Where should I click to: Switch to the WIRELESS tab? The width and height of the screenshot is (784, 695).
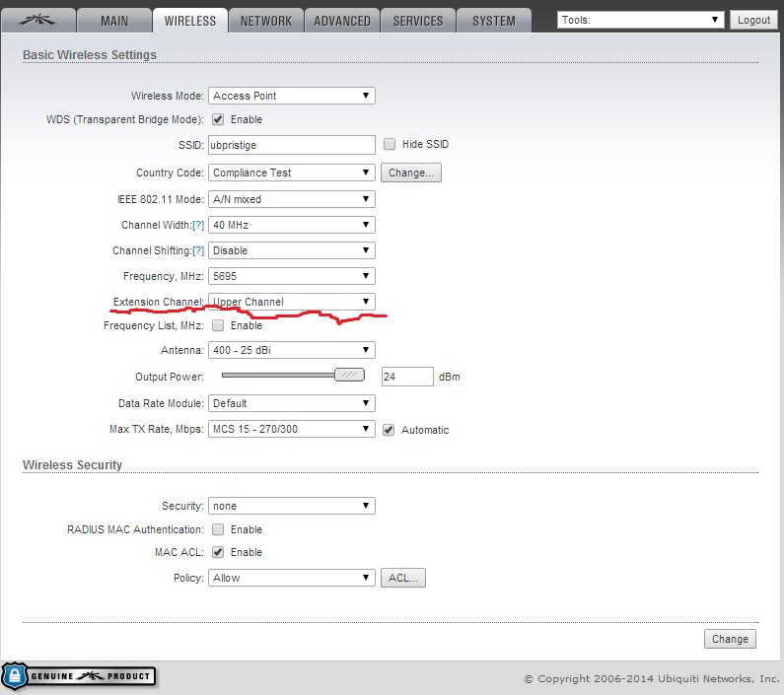(x=190, y=21)
